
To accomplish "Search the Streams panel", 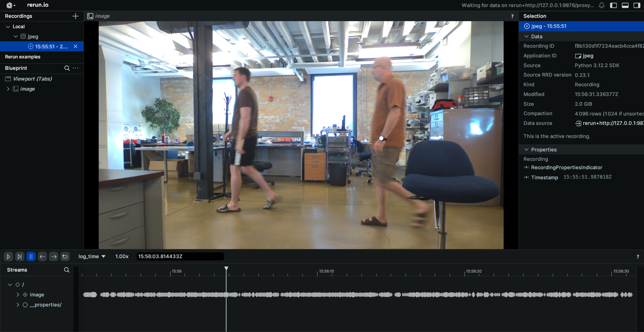I will pyautogui.click(x=67, y=270).
